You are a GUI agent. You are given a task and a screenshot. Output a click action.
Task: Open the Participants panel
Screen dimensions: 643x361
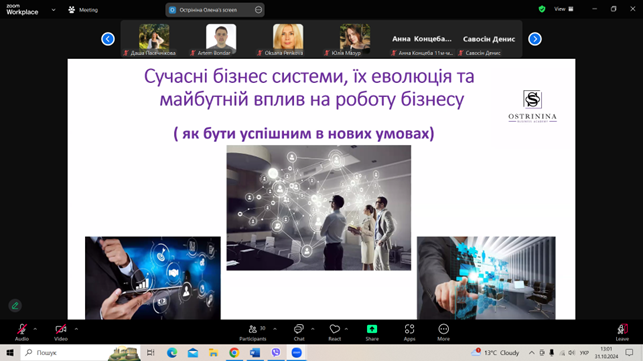click(x=253, y=332)
